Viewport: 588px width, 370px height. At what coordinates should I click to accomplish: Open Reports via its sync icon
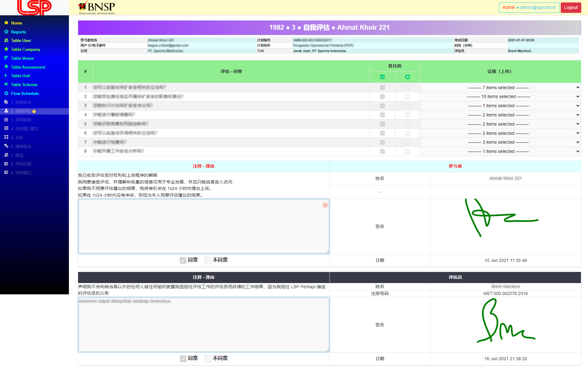pyautogui.click(x=6, y=32)
